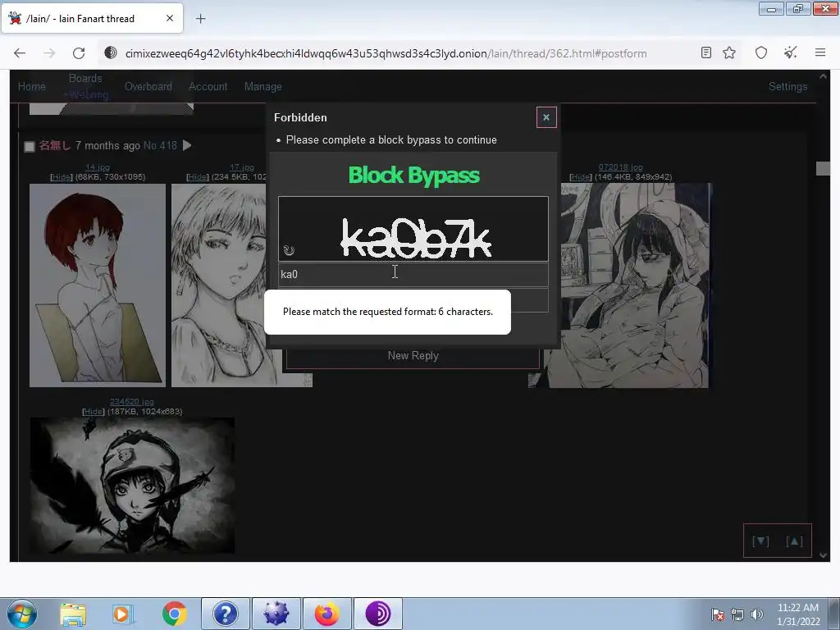Toggle reader view in address bar
The image size is (840, 630).
[x=706, y=52]
